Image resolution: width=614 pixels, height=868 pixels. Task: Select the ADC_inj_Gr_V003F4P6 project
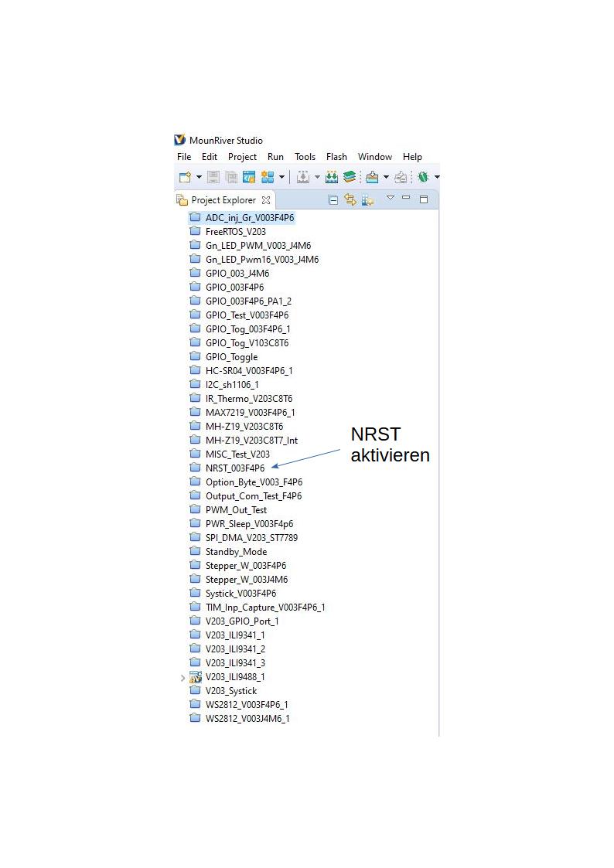[x=250, y=217]
